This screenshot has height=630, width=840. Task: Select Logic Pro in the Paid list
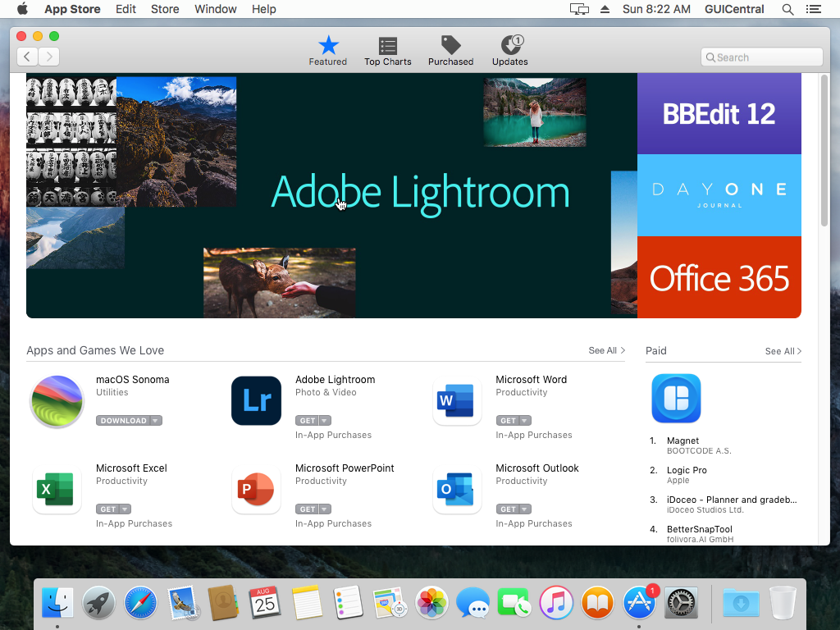(x=687, y=470)
